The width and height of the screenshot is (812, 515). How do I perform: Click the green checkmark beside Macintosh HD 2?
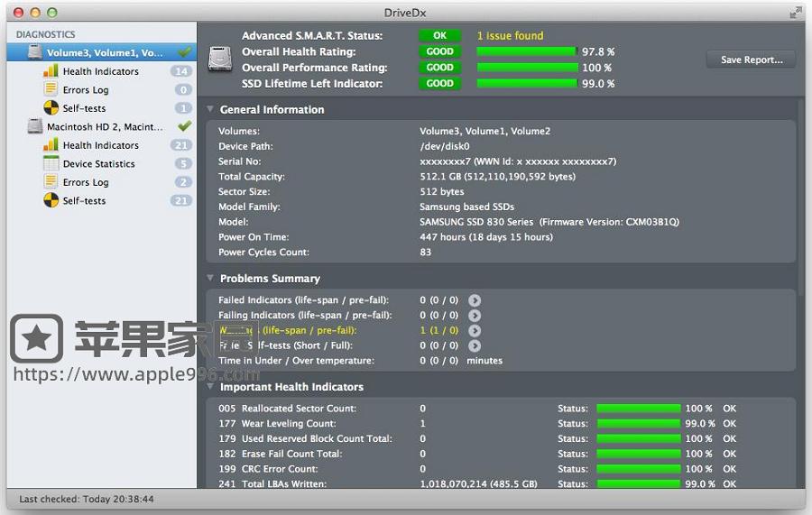184,125
